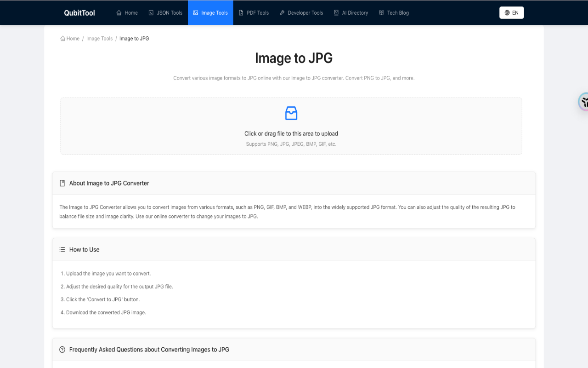
Task: Click the document icon beside About Image to JPG Converter
Action: click(x=62, y=183)
